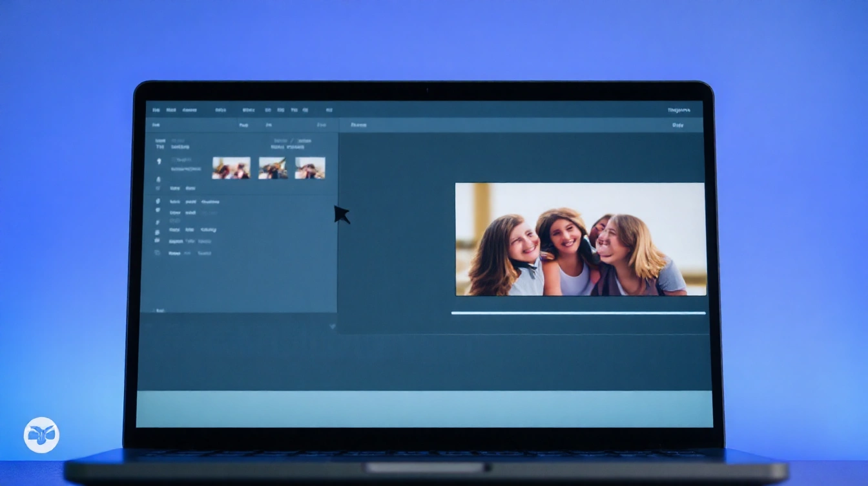Click the large preview image of smiling girls
This screenshot has width=868, height=486.
(581, 239)
